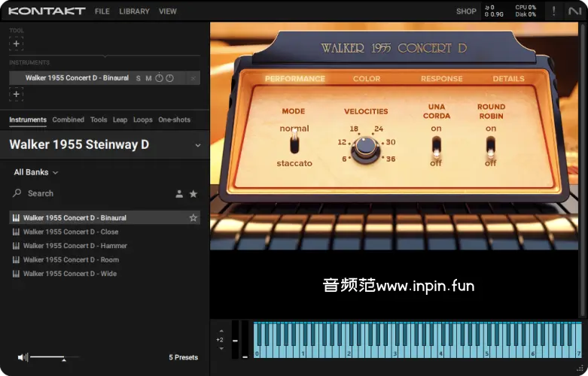Viewport: 588px width, 376px height.
Task: Mute the Binaural instrument with M button
Action: pos(148,78)
